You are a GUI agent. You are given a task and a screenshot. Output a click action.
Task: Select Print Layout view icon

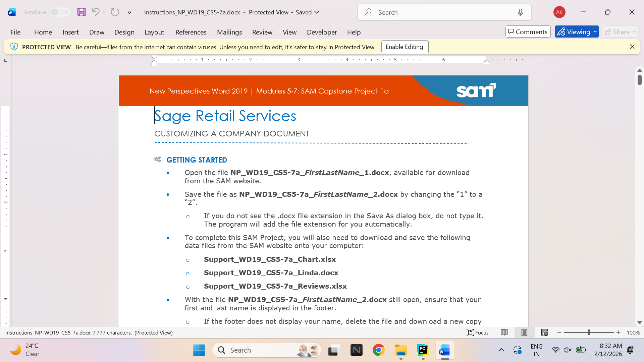[524, 333]
